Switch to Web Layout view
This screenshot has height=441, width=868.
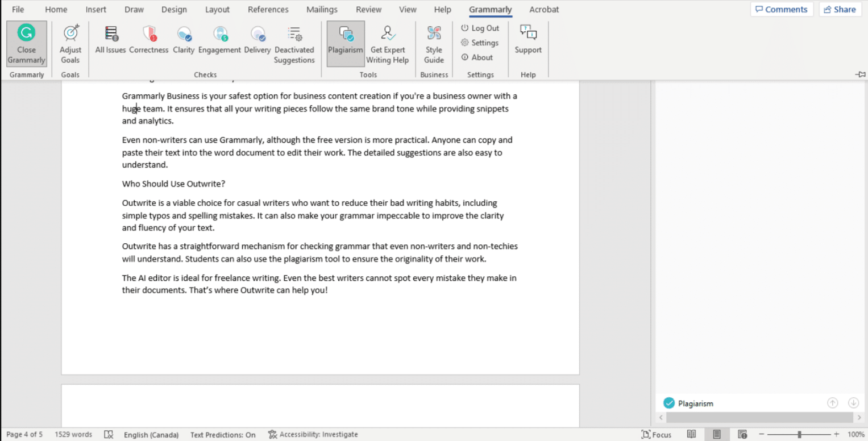pyautogui.click(x=742, y=434)
